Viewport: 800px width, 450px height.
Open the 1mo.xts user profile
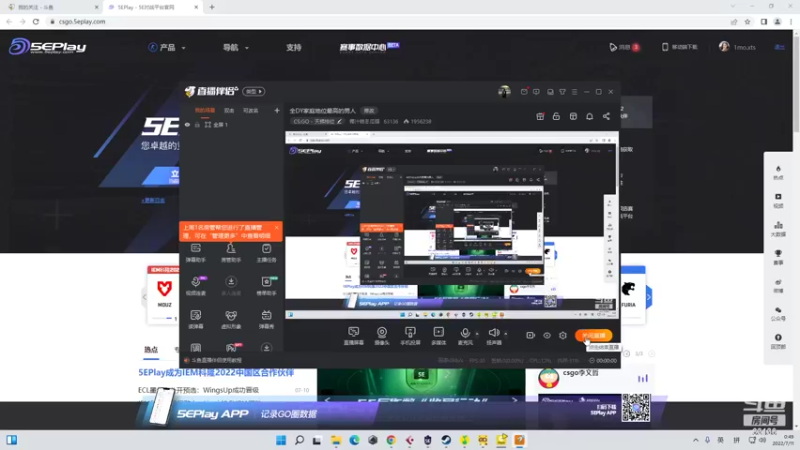(737, 47)
